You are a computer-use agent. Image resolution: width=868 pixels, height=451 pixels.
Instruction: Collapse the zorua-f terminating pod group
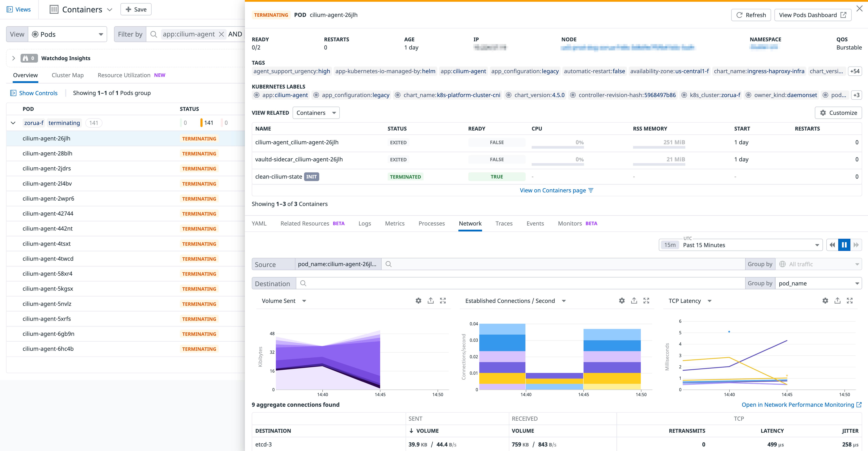point(13,123)
